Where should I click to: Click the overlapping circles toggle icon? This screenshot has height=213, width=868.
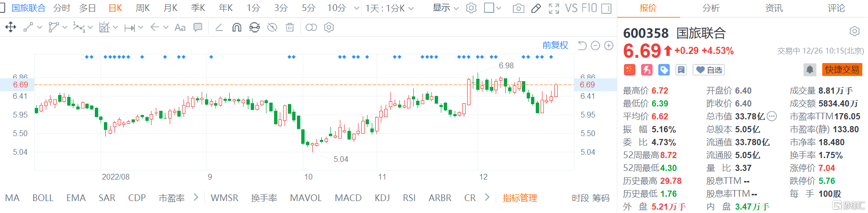pos(311,27)
